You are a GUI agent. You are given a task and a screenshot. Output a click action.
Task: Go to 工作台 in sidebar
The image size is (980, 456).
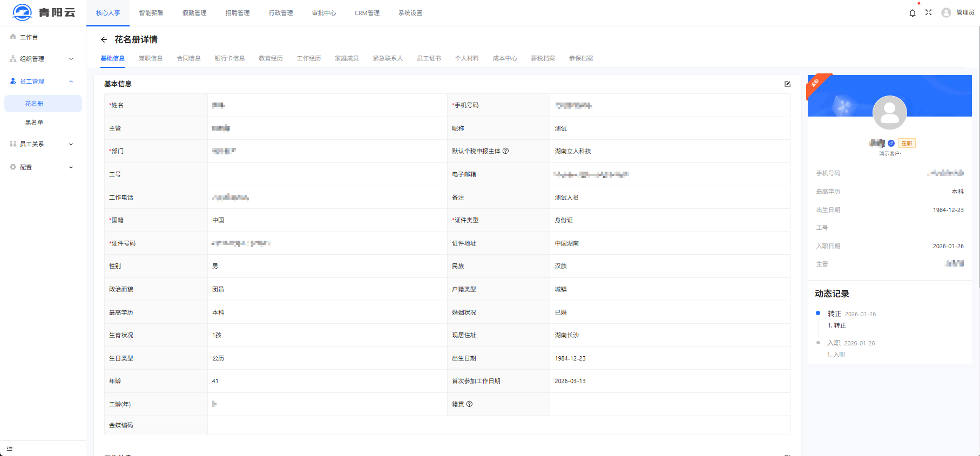point(29,37)
